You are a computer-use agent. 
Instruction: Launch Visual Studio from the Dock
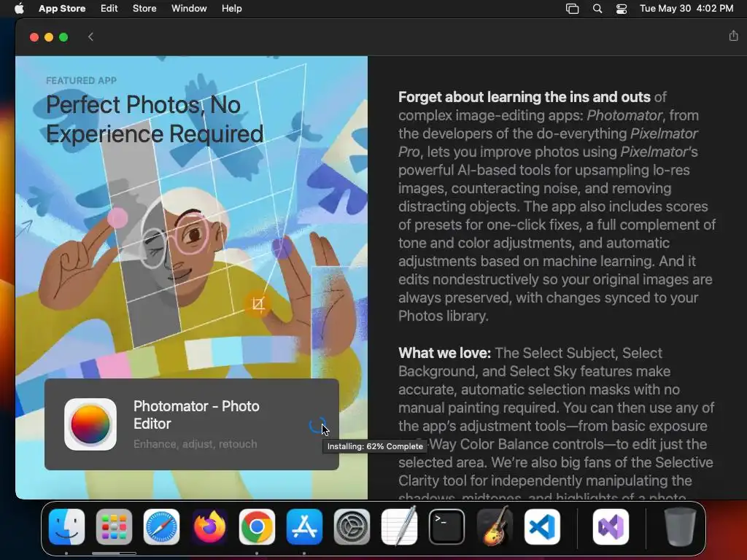(x=611, y=526)
